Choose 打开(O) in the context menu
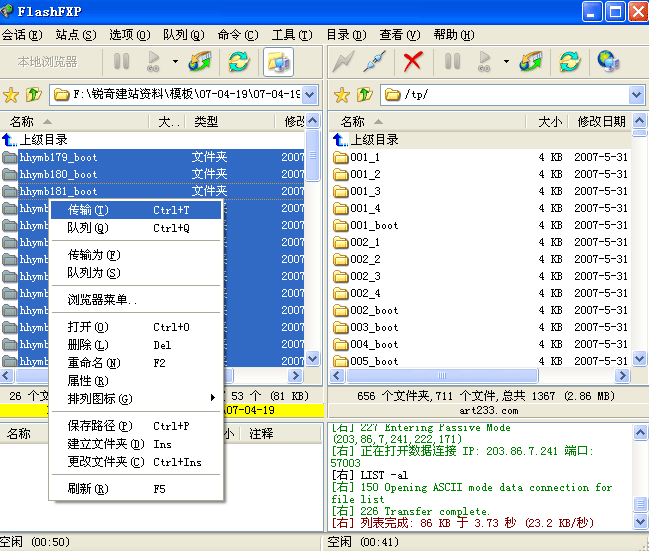 pos(136,327)
